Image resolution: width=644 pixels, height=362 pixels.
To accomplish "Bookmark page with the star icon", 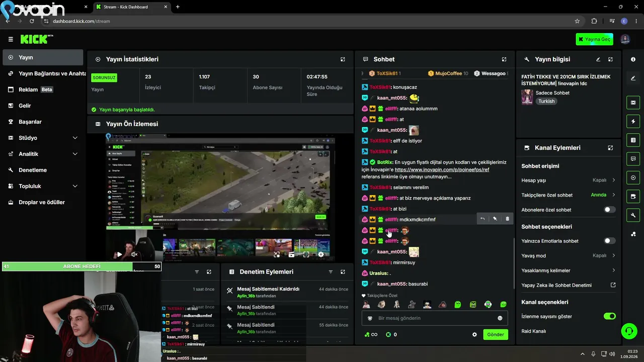I will coord(577,21).
